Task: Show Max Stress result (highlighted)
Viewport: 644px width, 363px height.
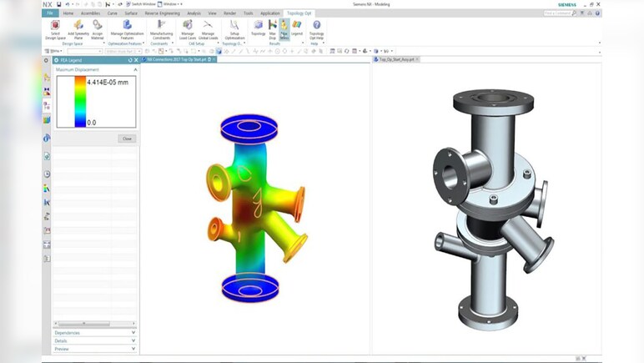Action: pyautogui.click(x=284, y=30)
